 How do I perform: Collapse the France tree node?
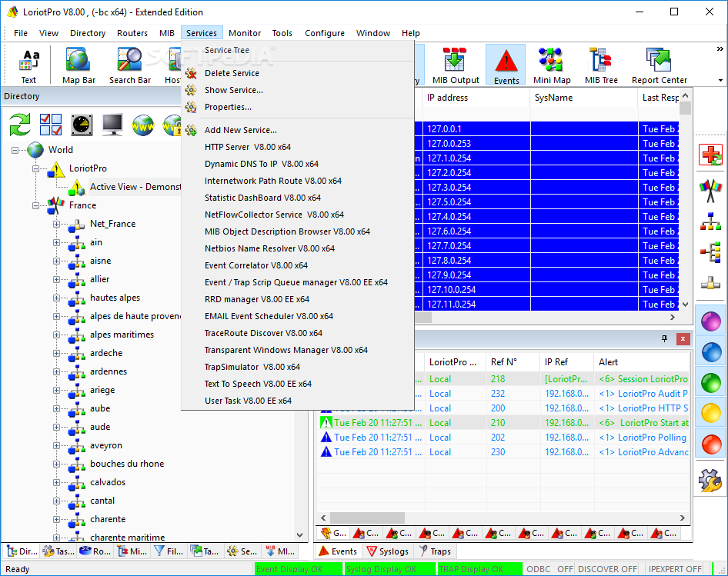35,205
